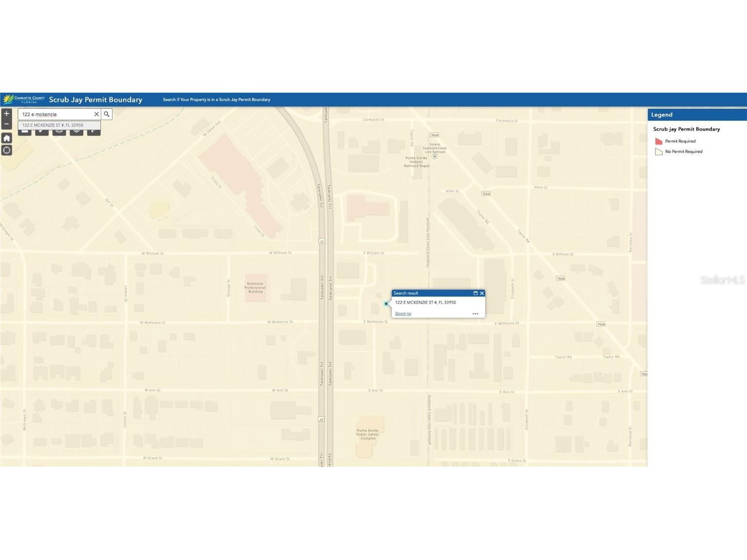This screenshot has height=560, width=747.
Task: Click the search result marker dot
Action: pos(386,304)
